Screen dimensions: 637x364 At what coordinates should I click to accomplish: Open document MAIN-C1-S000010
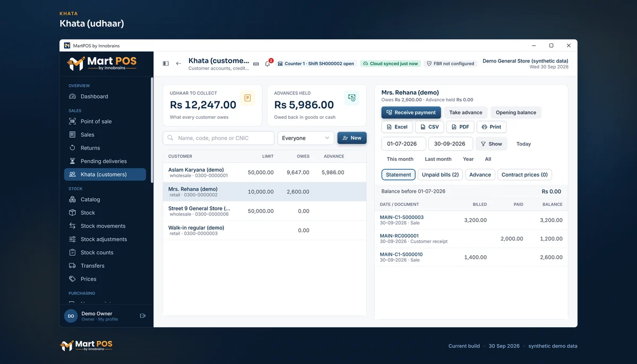coord(401,254)
